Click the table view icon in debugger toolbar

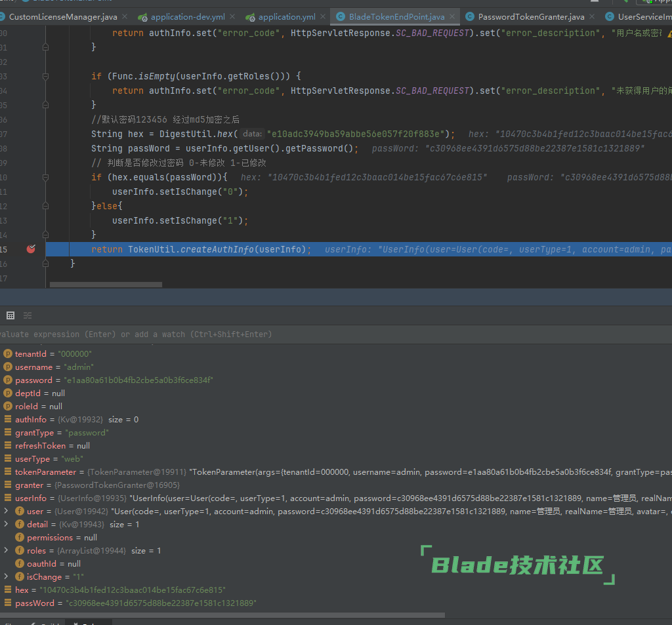pyautogui.click(x=10, y=315)
